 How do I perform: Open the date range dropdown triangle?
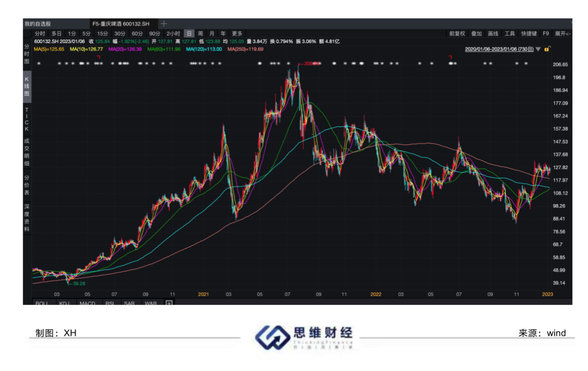[x=538, y=49]
